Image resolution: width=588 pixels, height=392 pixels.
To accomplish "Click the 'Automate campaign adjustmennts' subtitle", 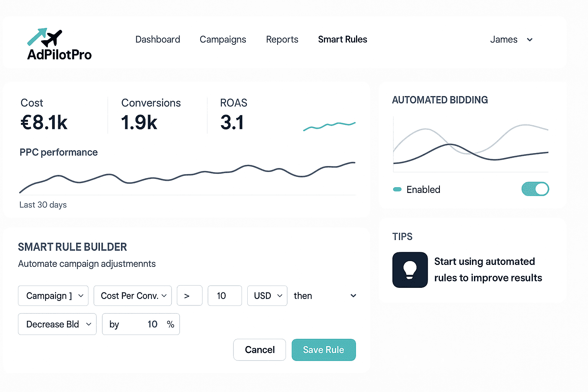I will click(x=87, y=264).
